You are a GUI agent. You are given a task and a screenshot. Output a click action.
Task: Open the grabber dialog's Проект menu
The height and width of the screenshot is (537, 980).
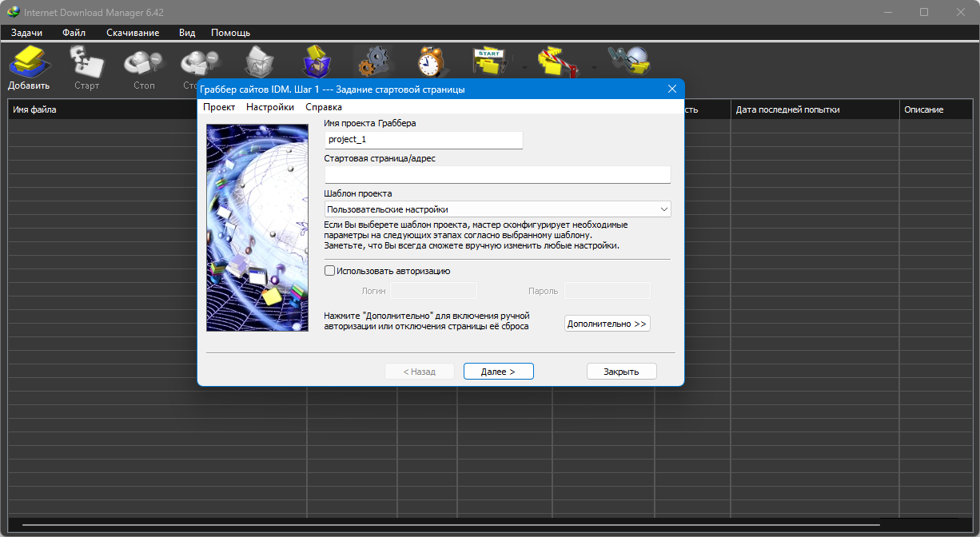point(219,107)
